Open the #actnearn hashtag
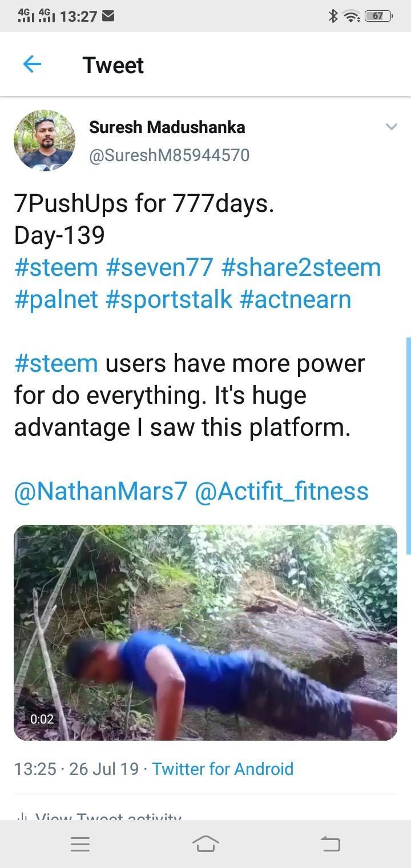Viewport: 411px width, 868px height. click(x=295, y=300)
